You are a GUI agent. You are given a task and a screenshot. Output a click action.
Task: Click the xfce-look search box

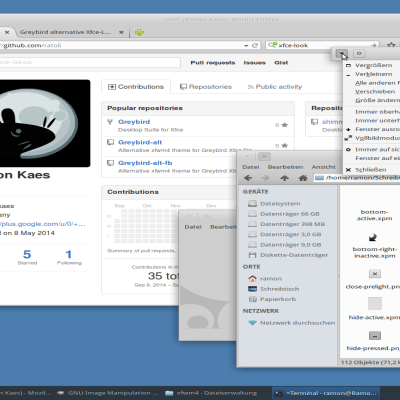[323, 45]
